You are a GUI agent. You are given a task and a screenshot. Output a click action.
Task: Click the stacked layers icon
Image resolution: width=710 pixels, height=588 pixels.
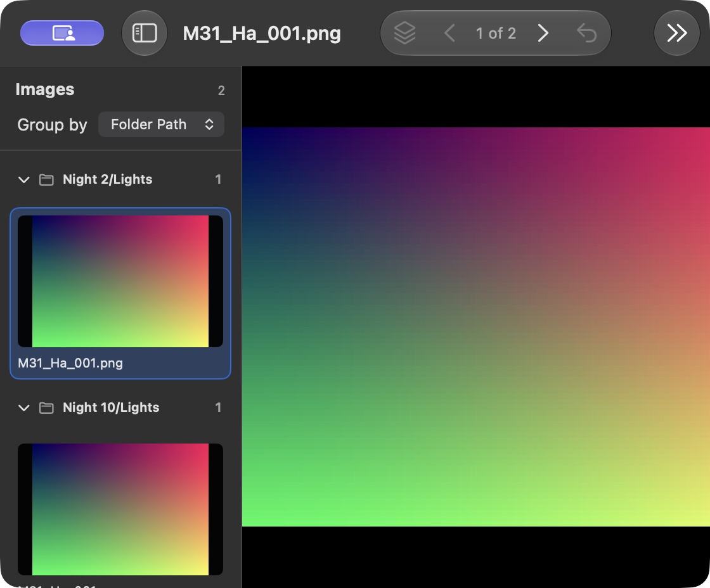click(x=404, y=33)
